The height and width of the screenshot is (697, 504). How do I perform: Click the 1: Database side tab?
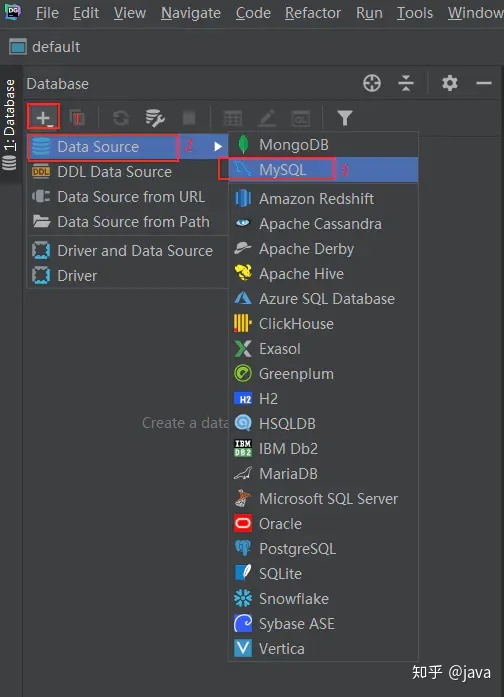click(10, 124)
